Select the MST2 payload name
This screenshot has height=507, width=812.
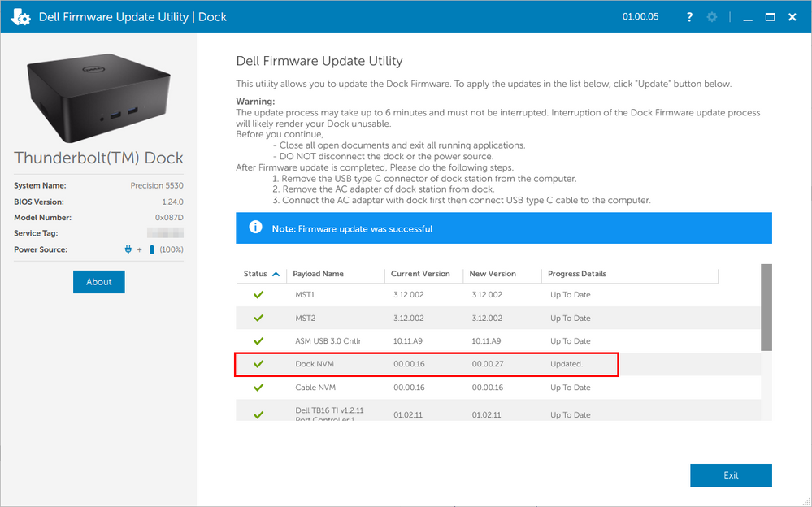305,318
